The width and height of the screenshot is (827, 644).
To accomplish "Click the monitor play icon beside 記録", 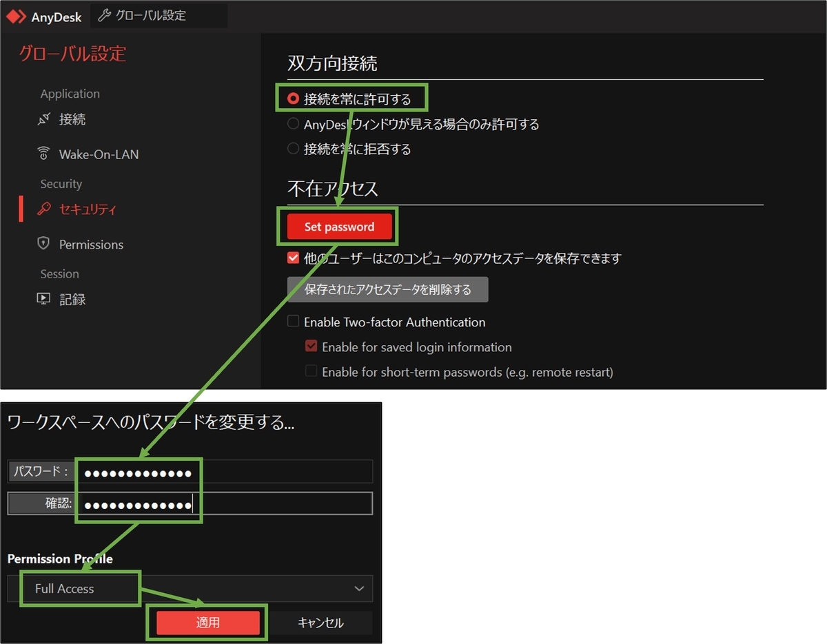I will (x=44, y=299).
